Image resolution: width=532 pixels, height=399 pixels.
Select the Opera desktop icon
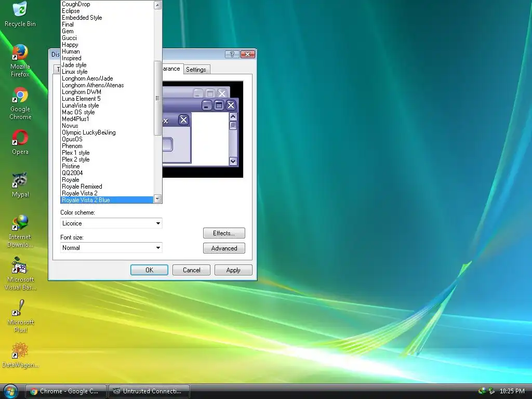coord(20,142)
